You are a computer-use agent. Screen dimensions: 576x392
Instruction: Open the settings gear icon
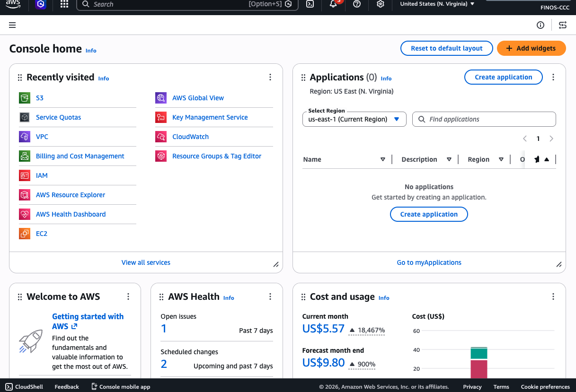coord(381,4)
